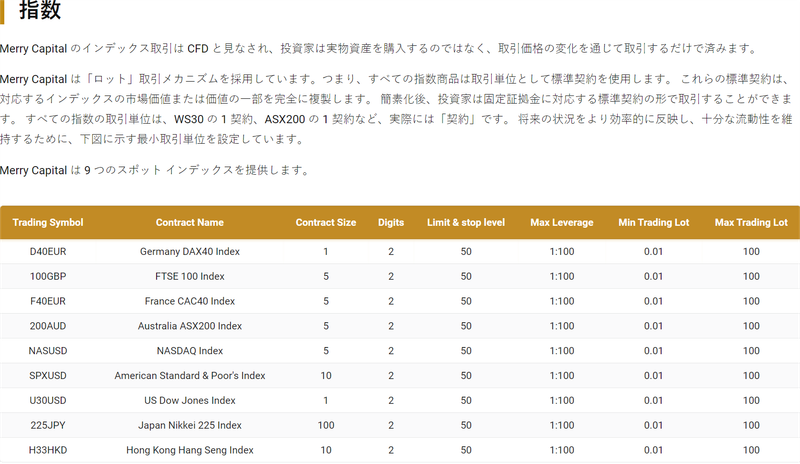
Task: Click contract size 1 in U30USD row
Action: [x=326, y=400]
